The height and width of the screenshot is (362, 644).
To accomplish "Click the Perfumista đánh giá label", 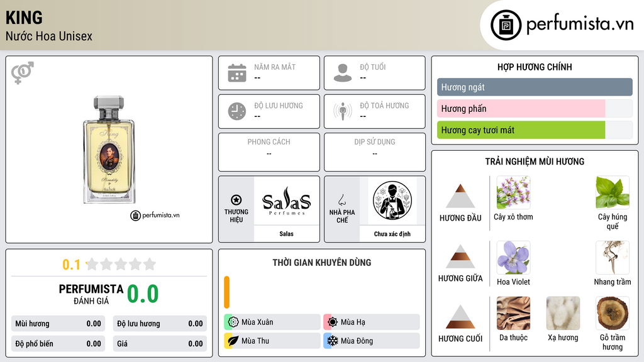I will click(91, 294).
